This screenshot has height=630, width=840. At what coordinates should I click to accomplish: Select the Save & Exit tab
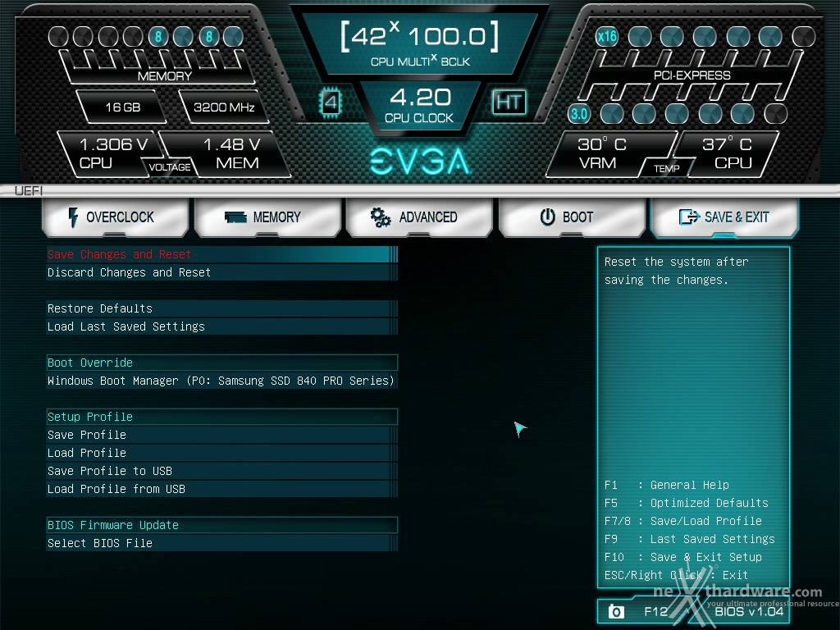(x=724, y=217)
